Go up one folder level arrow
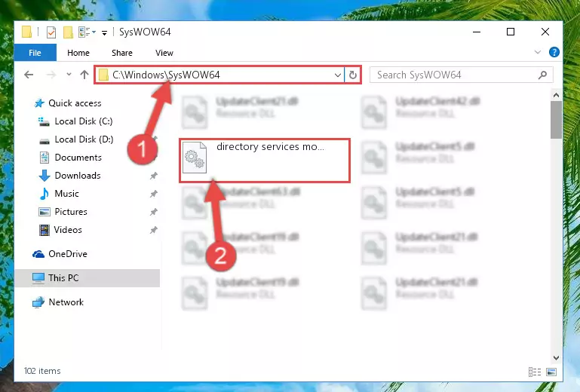The width and height of the screenshot is (580, 392). pos(84,75)
